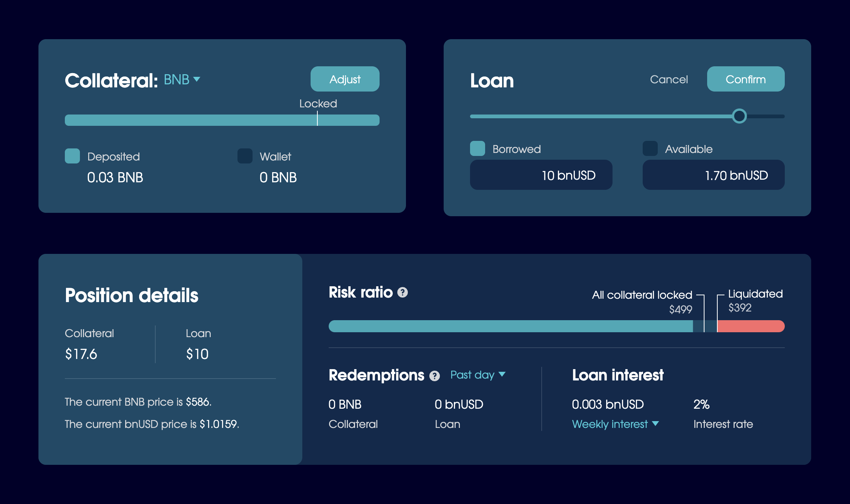Click the collateral deposit bar

click(188, 120)
